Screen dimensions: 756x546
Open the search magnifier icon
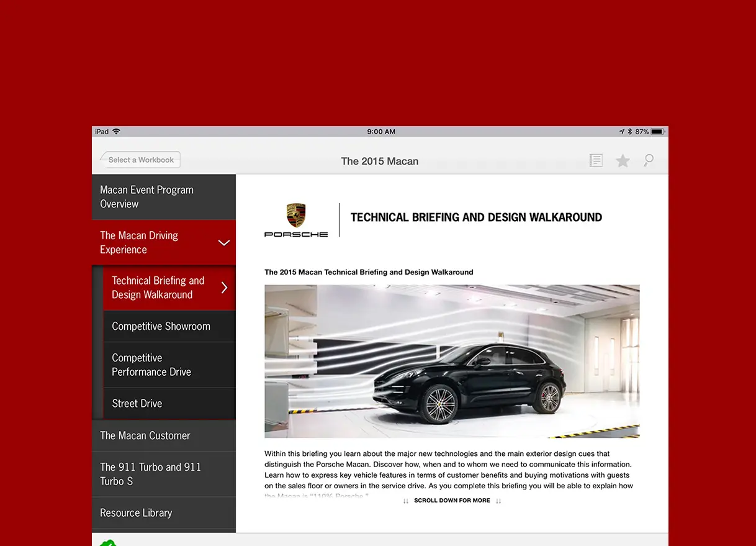[x=648, y=160]
